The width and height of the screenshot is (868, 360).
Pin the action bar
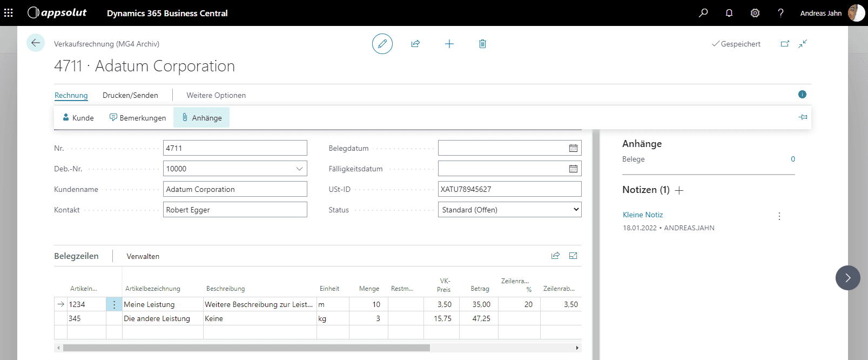(x=803, y=117)
